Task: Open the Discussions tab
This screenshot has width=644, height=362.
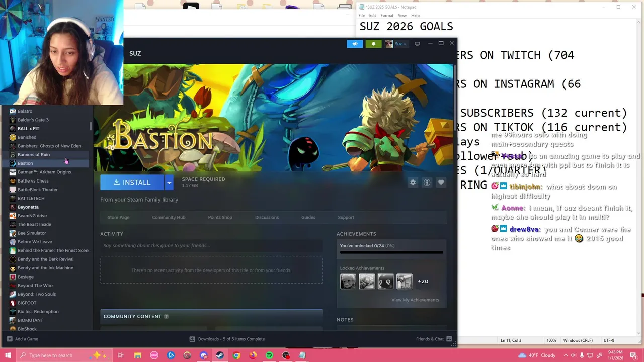Action: (x=267, y=217)
